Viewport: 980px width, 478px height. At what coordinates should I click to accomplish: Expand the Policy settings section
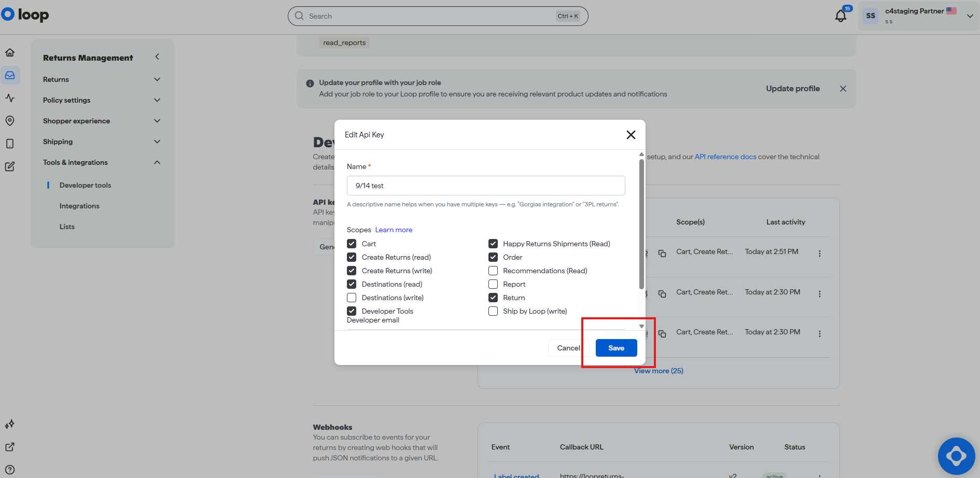pos(102,100)
